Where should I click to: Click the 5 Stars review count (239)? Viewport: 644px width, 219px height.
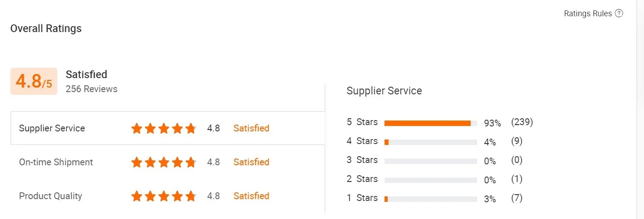[522, 122]
